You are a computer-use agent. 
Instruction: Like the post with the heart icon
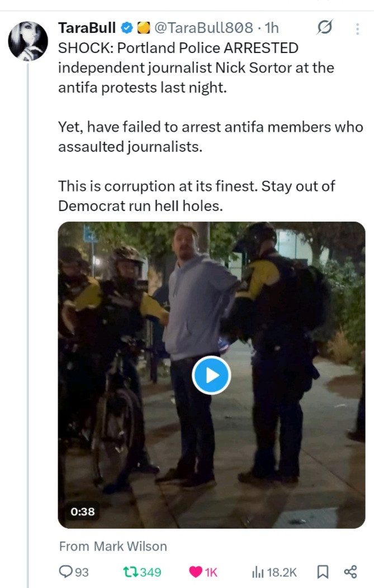[x=196, y=572]
